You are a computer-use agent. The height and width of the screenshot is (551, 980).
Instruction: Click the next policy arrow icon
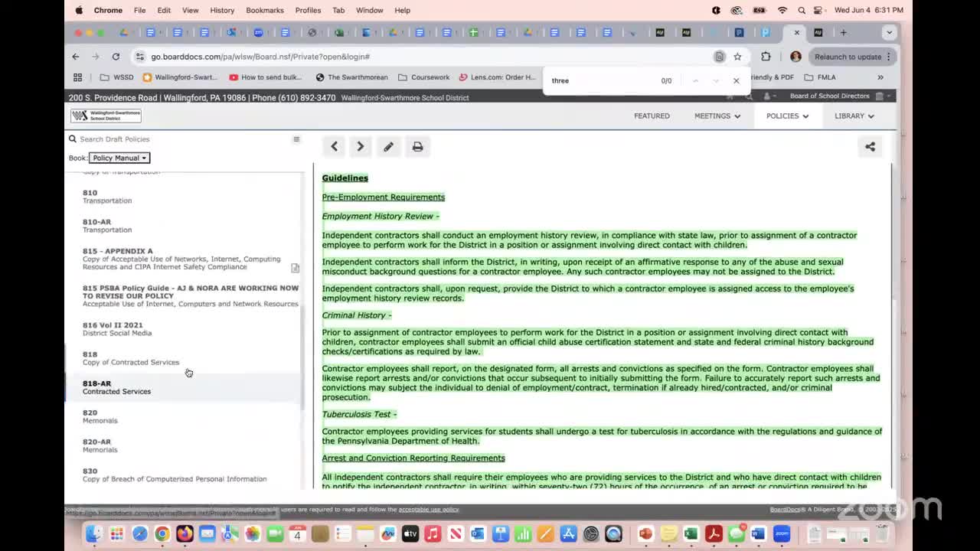(361, 146)
